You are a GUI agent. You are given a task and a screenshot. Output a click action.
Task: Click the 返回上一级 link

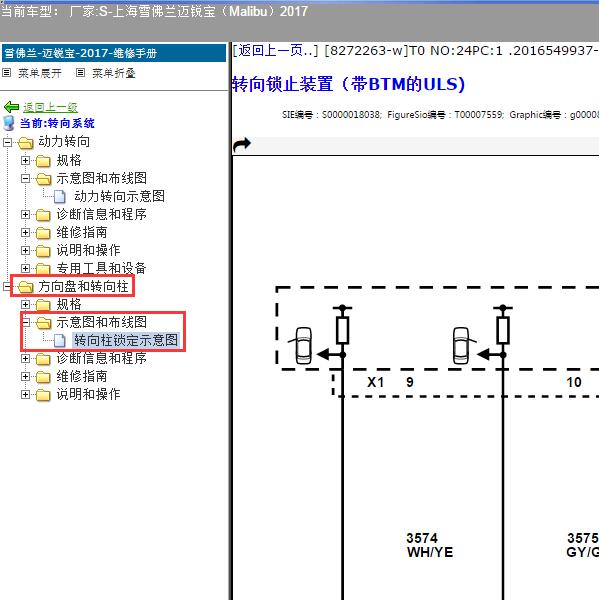tap(50, 107)
